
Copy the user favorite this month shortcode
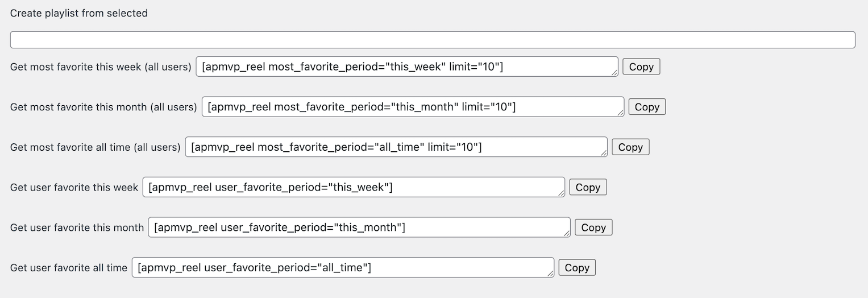tap(593, 227)
